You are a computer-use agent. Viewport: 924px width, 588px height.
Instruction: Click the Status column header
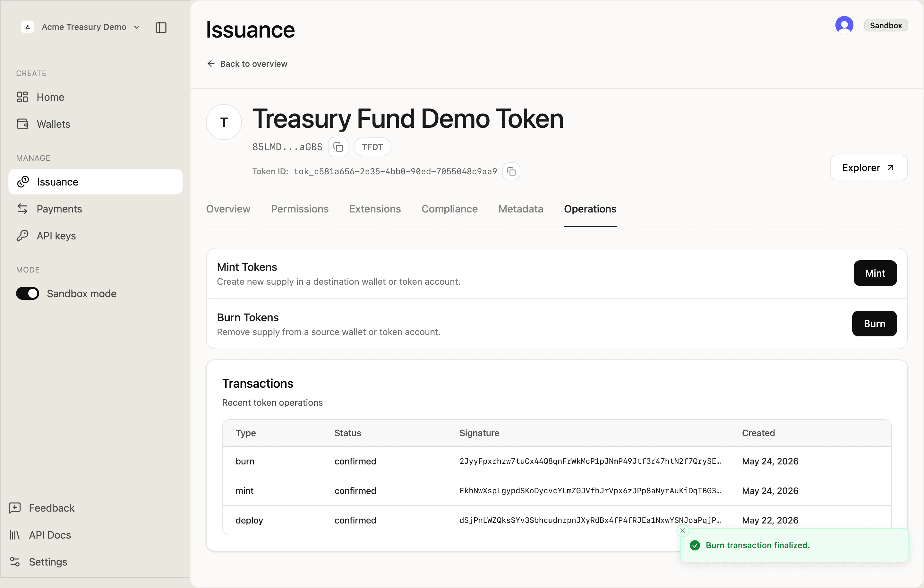tap(348, 433)
